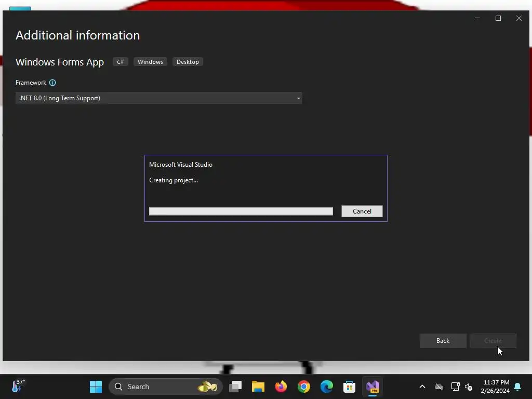Click the Desktop tag
The height and width of the screenshot is (399, 532).
click(188, 62)
